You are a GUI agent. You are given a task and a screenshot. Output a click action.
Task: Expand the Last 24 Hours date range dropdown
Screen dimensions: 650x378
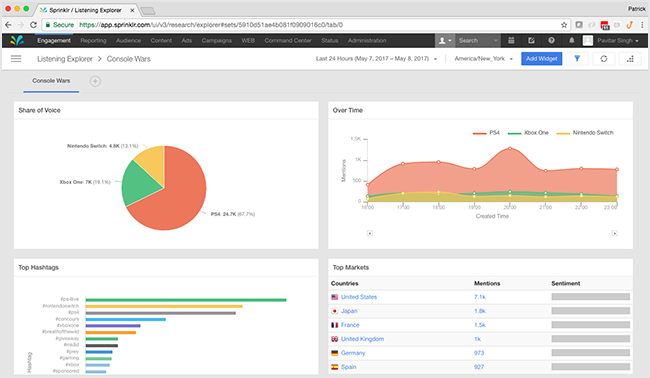[376, 59]
